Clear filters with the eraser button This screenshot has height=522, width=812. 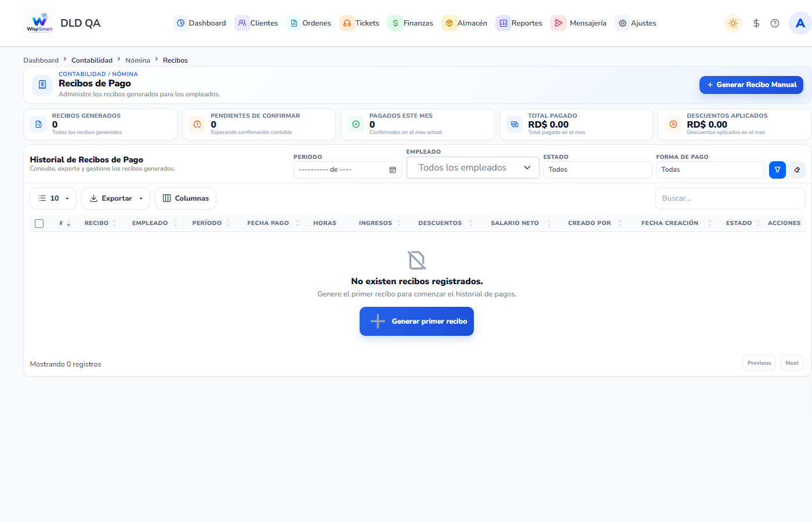tap(797, 170)
